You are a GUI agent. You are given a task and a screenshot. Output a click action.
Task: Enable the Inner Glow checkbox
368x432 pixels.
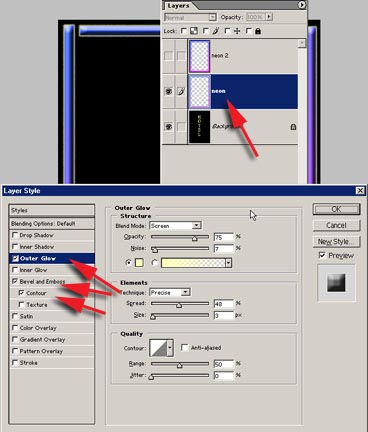15,270
